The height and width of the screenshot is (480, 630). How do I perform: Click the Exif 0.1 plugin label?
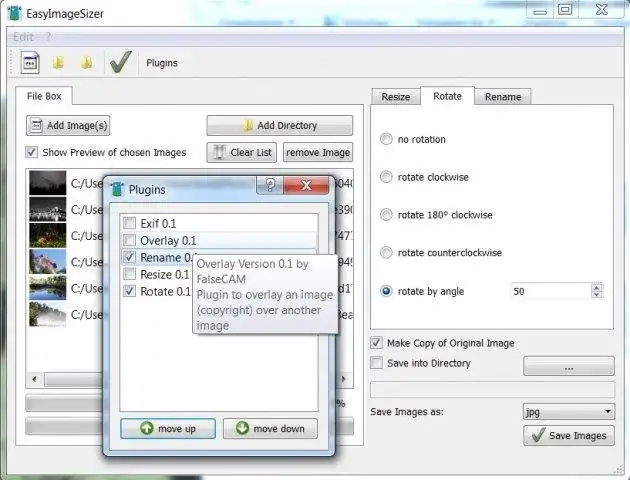158,223
